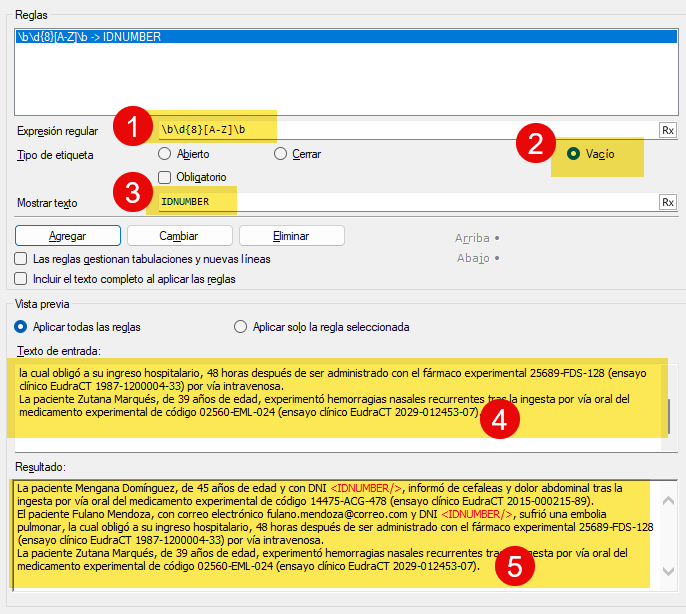Open regex helper beside Expresión regular field
Screen dimensions: 686x614
click(x=668, y=130)
